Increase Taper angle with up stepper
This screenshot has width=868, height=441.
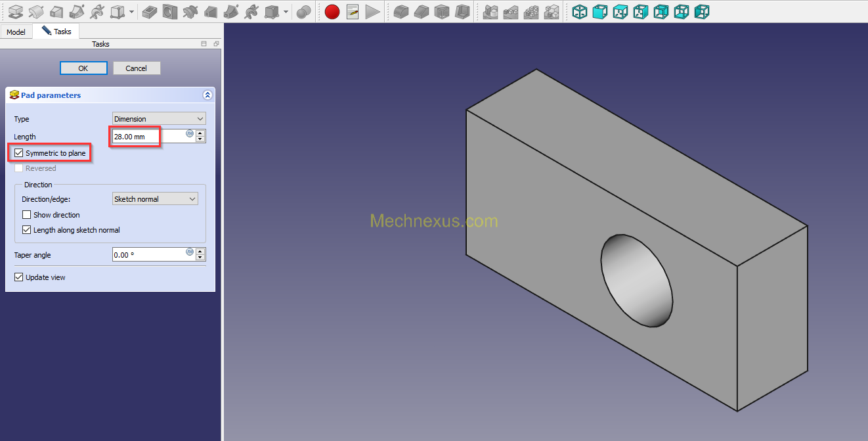[201, 251]
